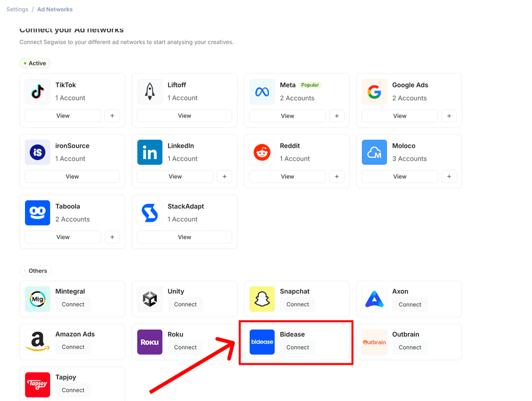Click the Bidease logo icon

[262, 342]
